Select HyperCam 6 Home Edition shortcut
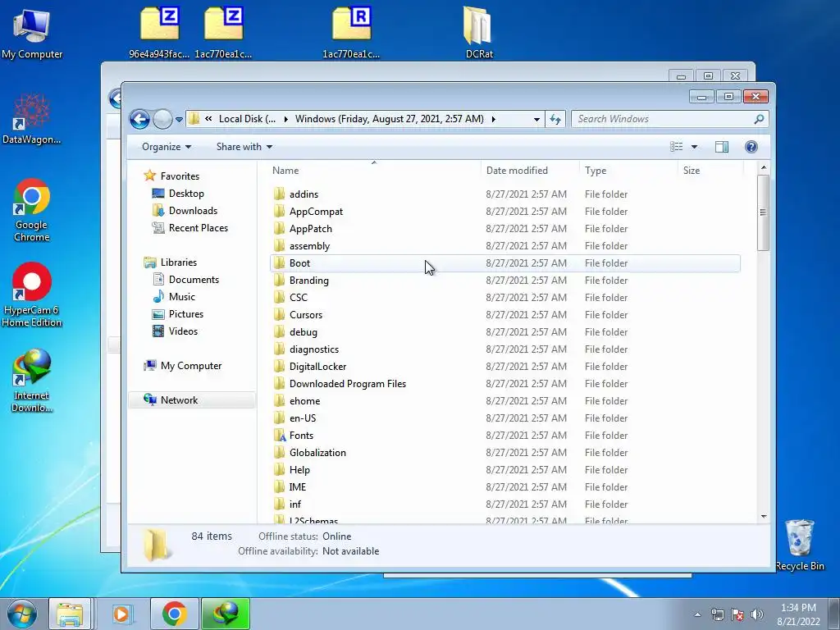This screenshot has height=630, width=840. click(x=32, y=294)
